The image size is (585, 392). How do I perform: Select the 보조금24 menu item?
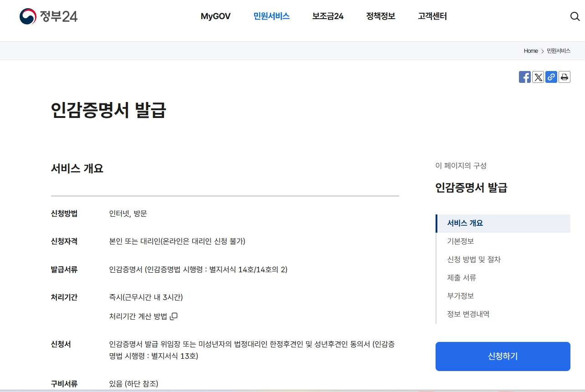(328, 16)
